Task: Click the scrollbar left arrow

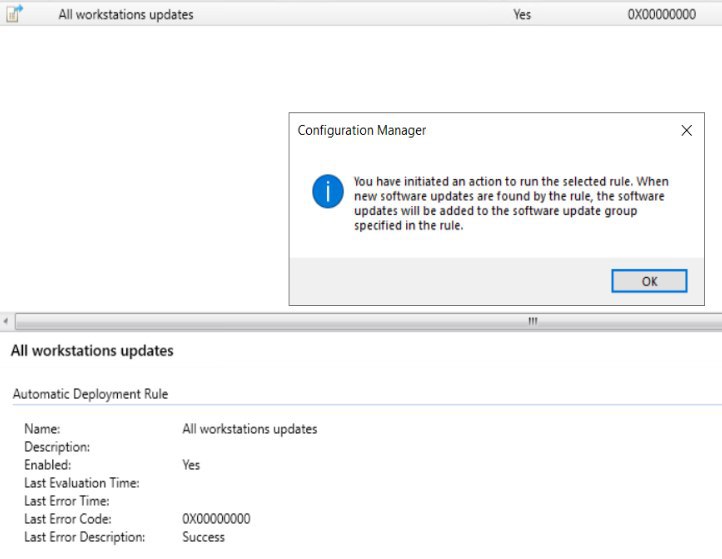Action: click(x=6, y=321)
